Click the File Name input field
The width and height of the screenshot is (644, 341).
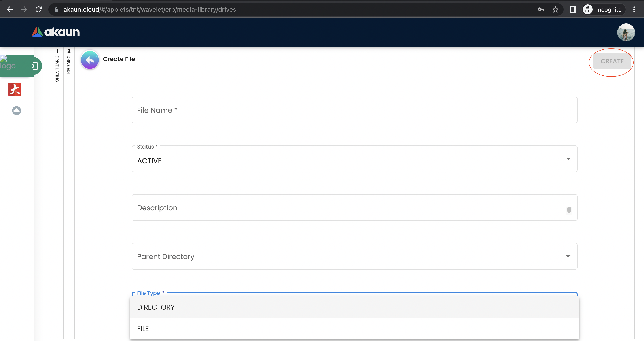pyautogui.click(x=354, y=110)
